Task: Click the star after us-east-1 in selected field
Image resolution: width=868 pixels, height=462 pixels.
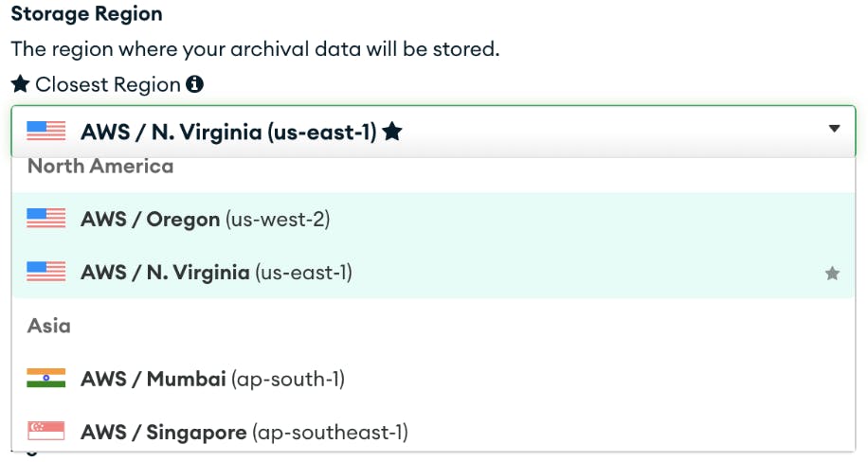Action: [392, 132]
